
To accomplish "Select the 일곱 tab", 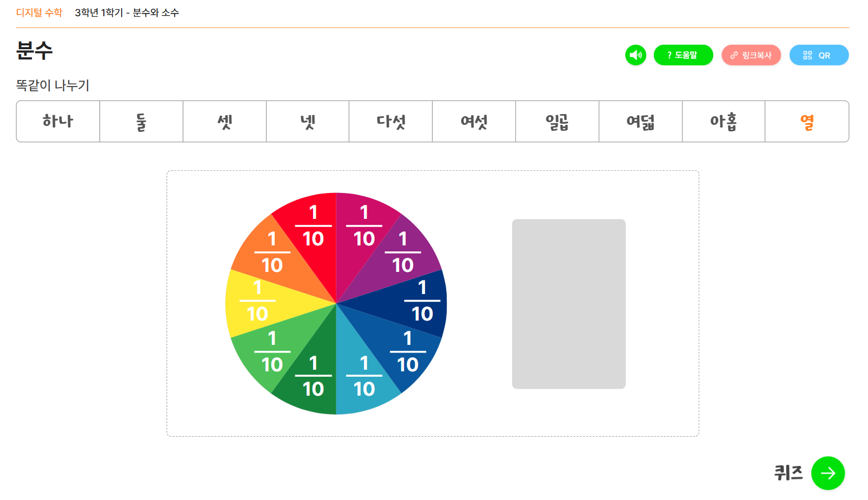I will click(557, 122).
